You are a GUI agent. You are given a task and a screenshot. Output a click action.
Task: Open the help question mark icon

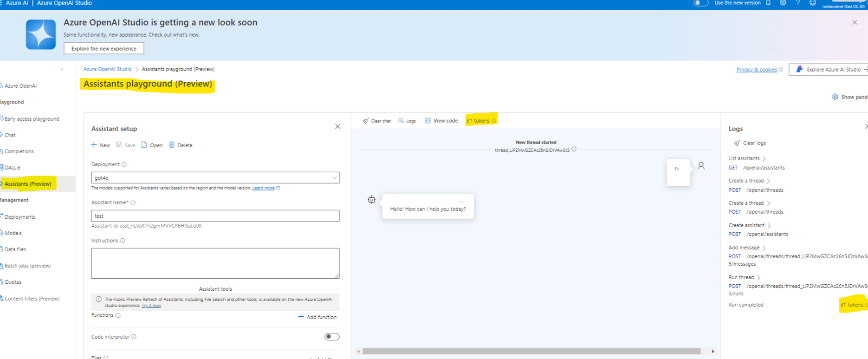[x=797, y=3]
